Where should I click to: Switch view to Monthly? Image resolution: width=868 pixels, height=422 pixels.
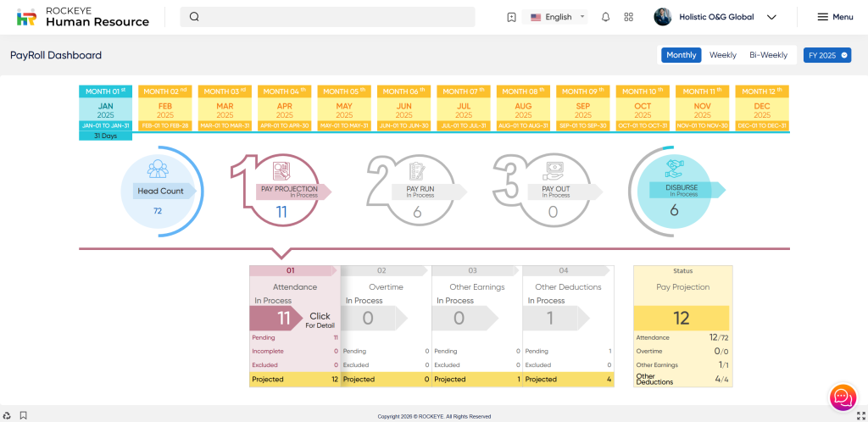[x=681, y=55]
